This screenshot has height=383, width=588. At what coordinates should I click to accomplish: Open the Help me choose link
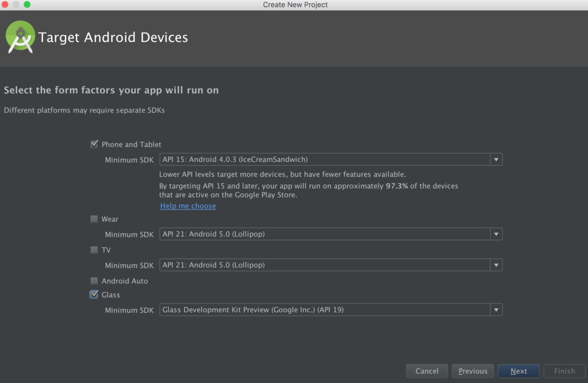point(188,206)
